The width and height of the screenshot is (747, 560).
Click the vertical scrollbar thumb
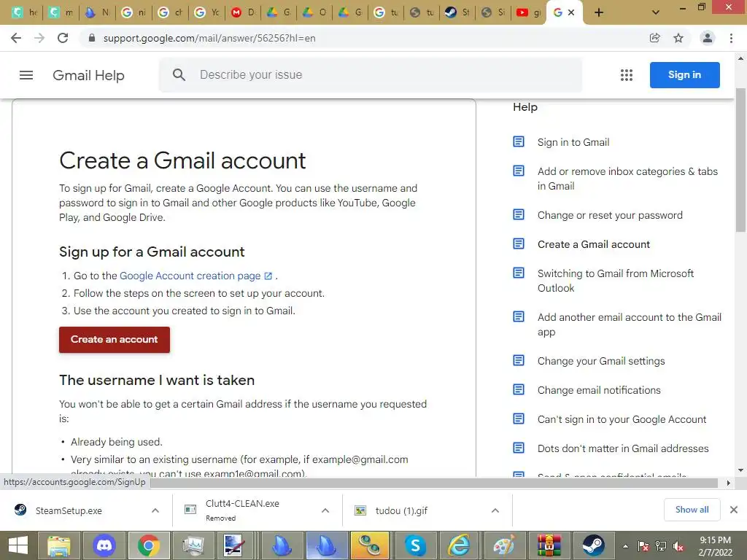point(741,160)
